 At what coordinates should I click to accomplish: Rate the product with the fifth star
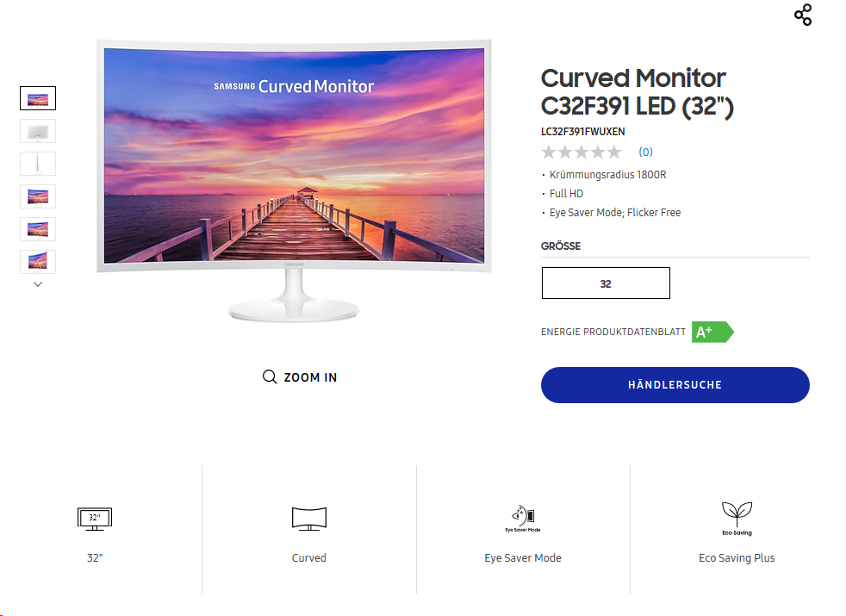pos(614,152)
